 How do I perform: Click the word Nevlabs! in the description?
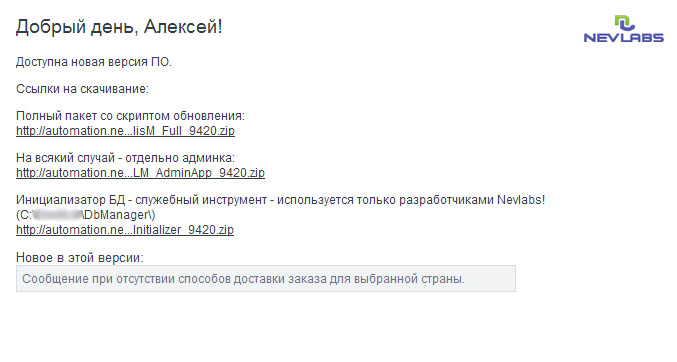521,200
